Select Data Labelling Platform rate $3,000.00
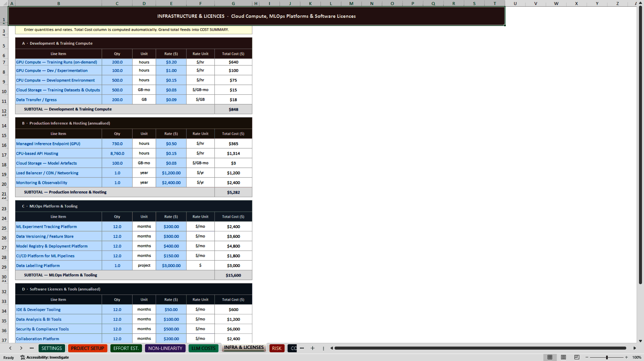This screenshot has width=644, height=361. click(x=171, y=265)
